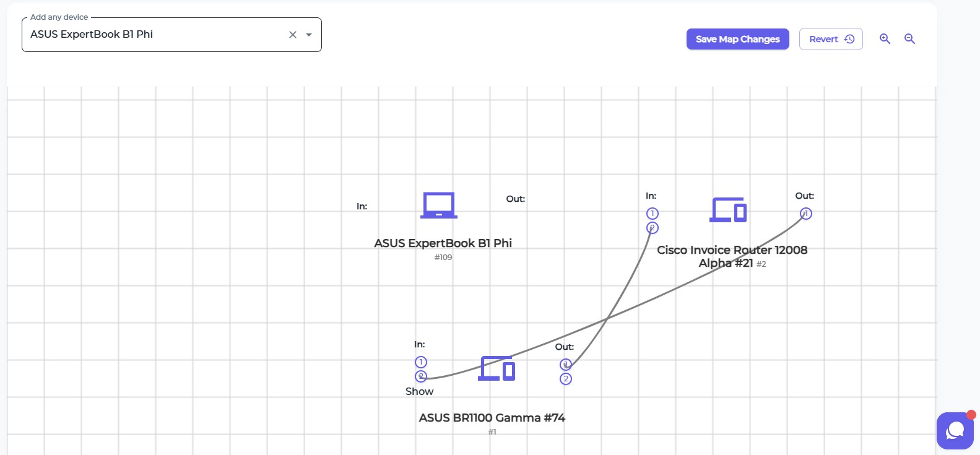The width and height of the screenshot is (980, 455).
Task: Save the map changes
Action: tap(737, 39)
